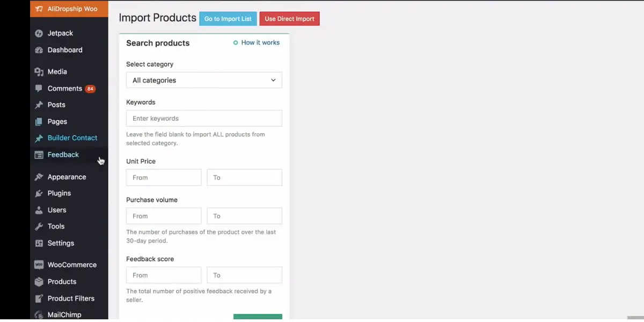This screenshot has height=322, width=644.
Task: Open Comments via its speech bubble icon
Action: click(39, 89)
